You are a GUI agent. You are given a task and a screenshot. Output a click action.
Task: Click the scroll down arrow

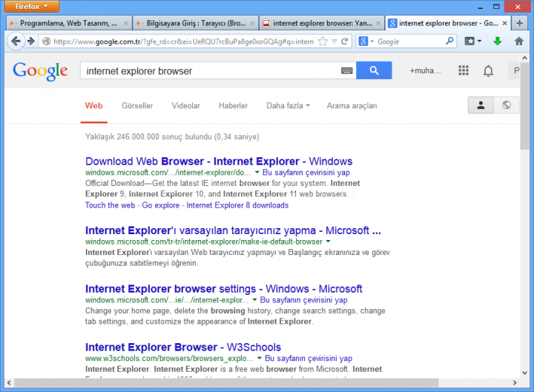point(524,373)
